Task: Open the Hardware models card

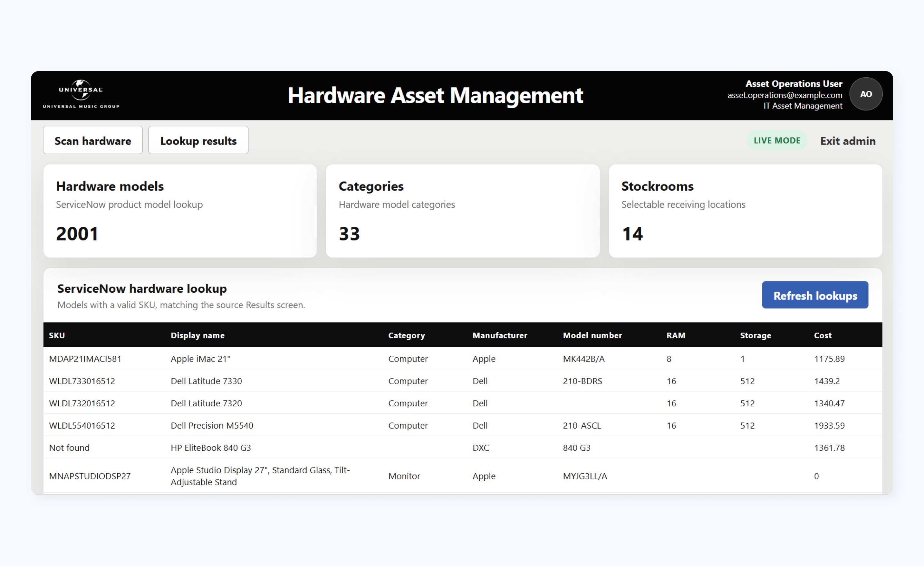Action: [180, 211]
